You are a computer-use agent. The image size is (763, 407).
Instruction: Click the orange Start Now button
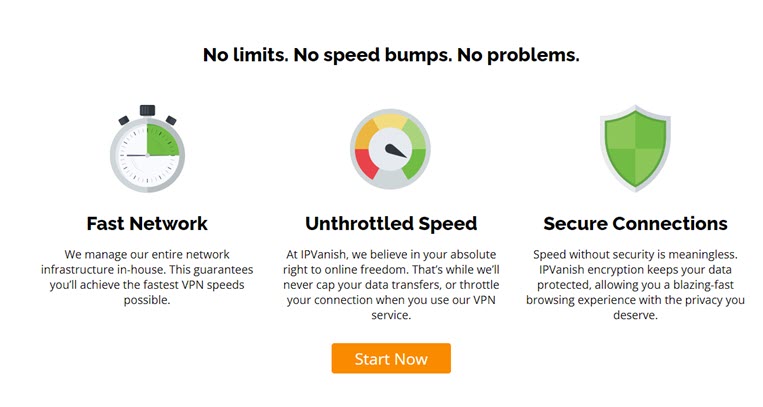[391, 358]
